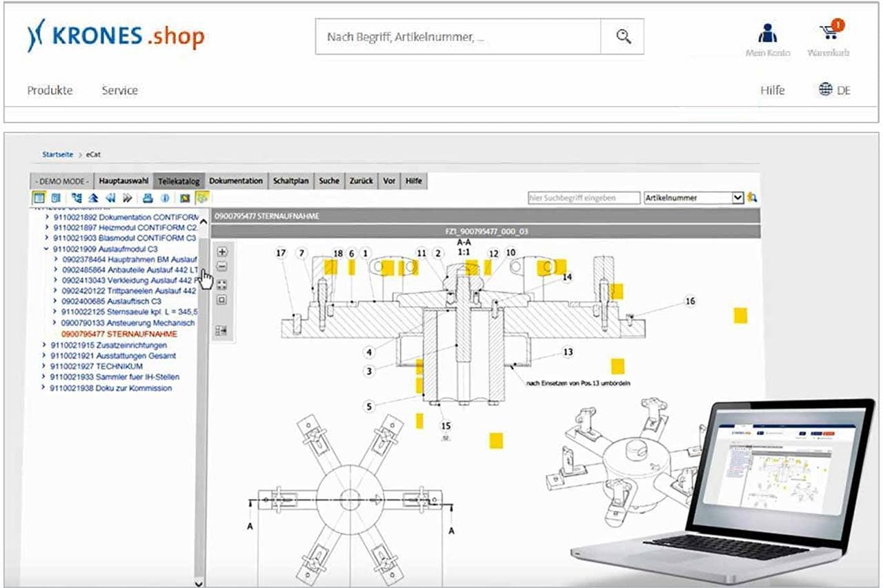Click position number 16 callout in drawing
883x588 pixels.
(690, 301)
